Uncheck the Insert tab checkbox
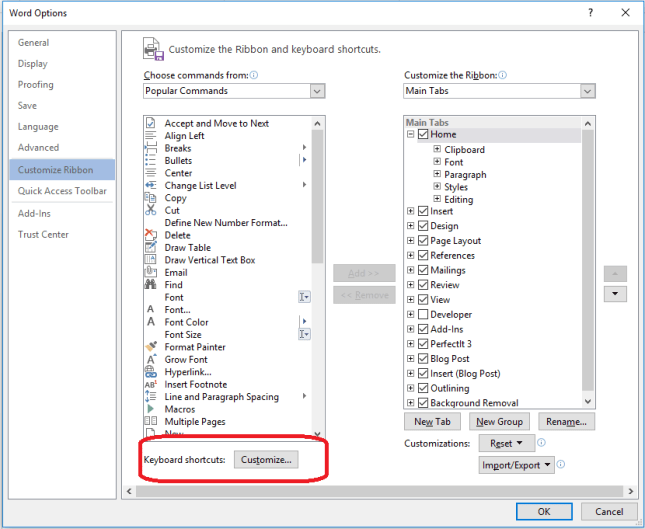Image resolution: width=645 pixels, height=529 pixels. pyautogui.click(x=423, y=211)
